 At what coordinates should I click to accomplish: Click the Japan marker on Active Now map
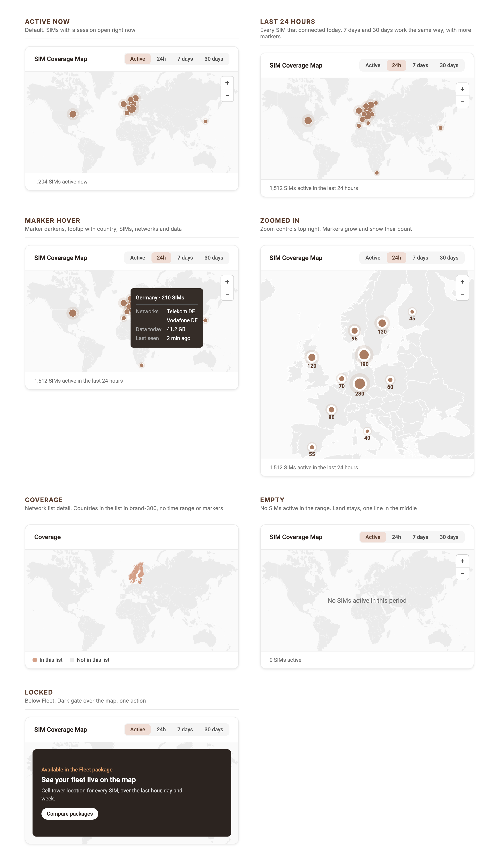205,121
